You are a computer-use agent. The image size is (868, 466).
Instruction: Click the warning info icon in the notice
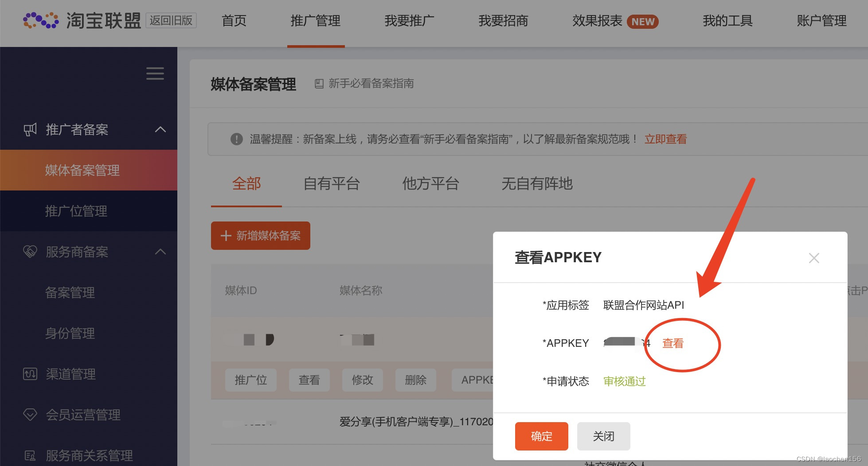tap(237, 139)
